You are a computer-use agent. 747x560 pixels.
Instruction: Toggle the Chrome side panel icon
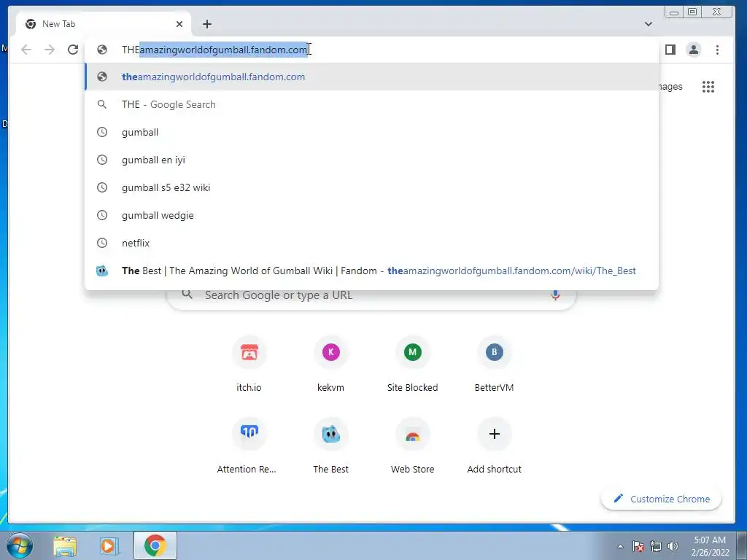pos(670,50)
